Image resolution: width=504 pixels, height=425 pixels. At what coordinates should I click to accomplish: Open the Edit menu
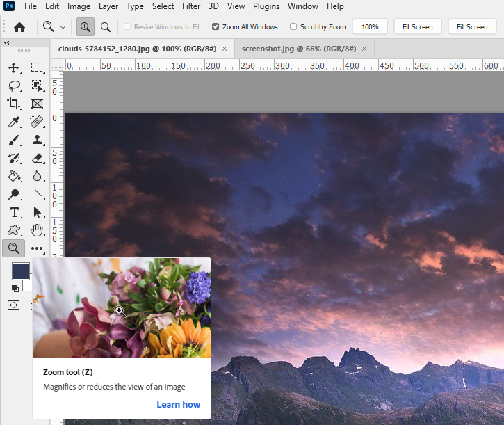(52, 6)
